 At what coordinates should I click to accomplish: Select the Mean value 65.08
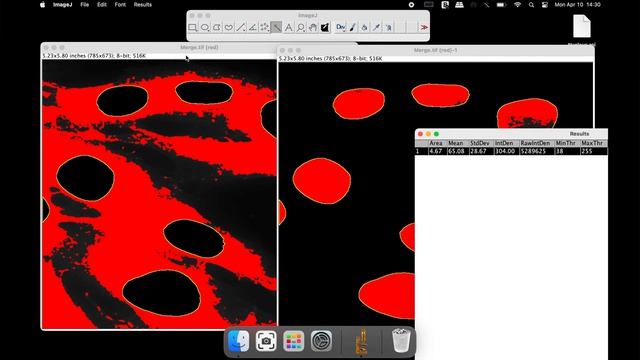pos(456,151)
